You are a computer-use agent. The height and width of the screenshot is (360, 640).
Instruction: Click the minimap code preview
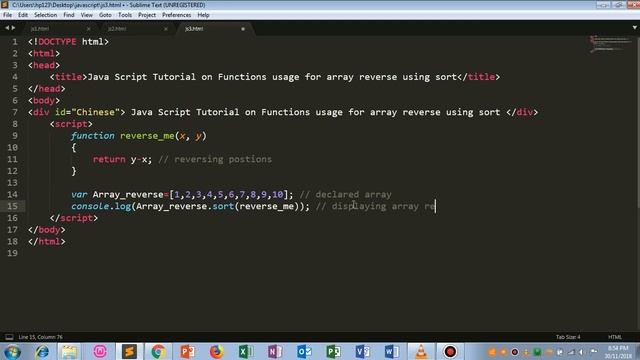click(611, 44)
